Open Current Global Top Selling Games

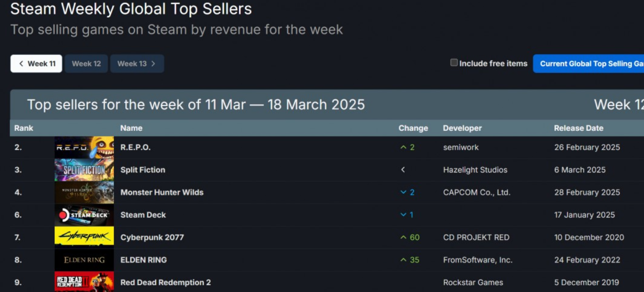588,64
